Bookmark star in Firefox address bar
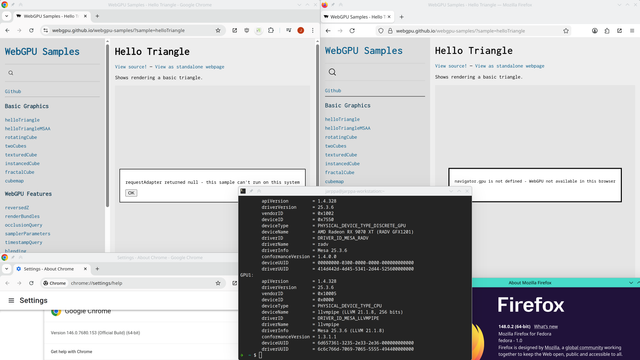 click(566, 31)
